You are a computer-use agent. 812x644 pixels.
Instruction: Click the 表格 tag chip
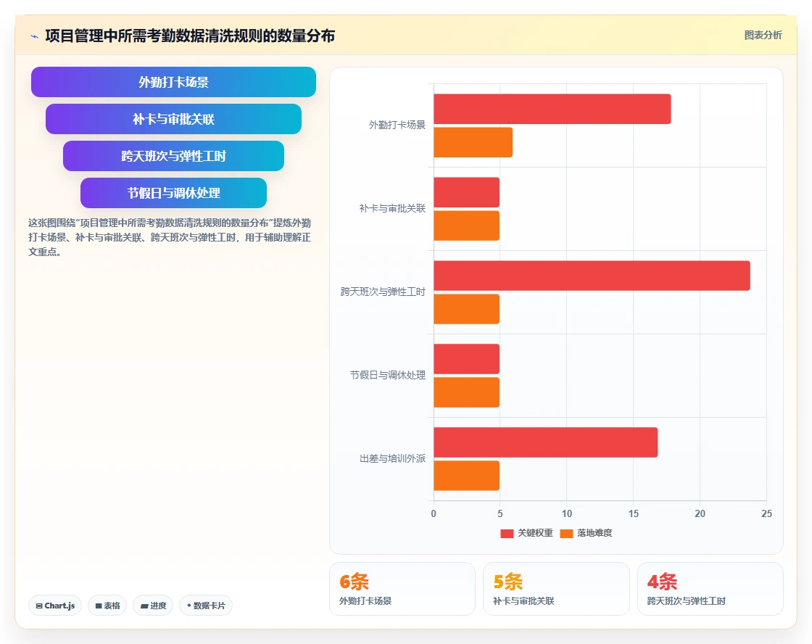click(x=107, y=606)
